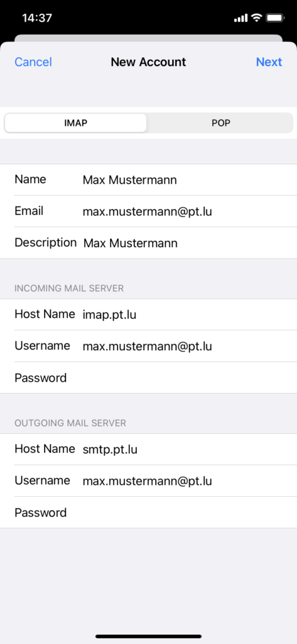Image resolution: width=297 pixels, height=644 pixels.
Task: Tap the home indicator bar
Action: pyautogui.click(x=148, y=636)
